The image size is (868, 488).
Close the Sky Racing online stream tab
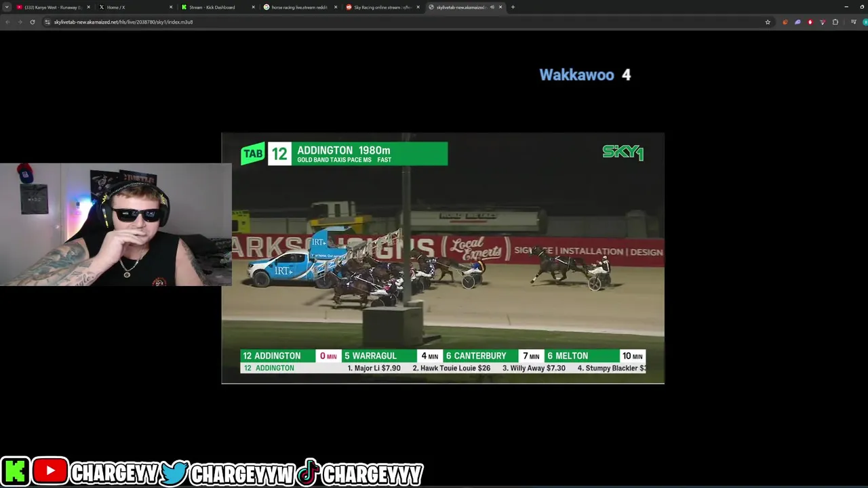[418, 7]
